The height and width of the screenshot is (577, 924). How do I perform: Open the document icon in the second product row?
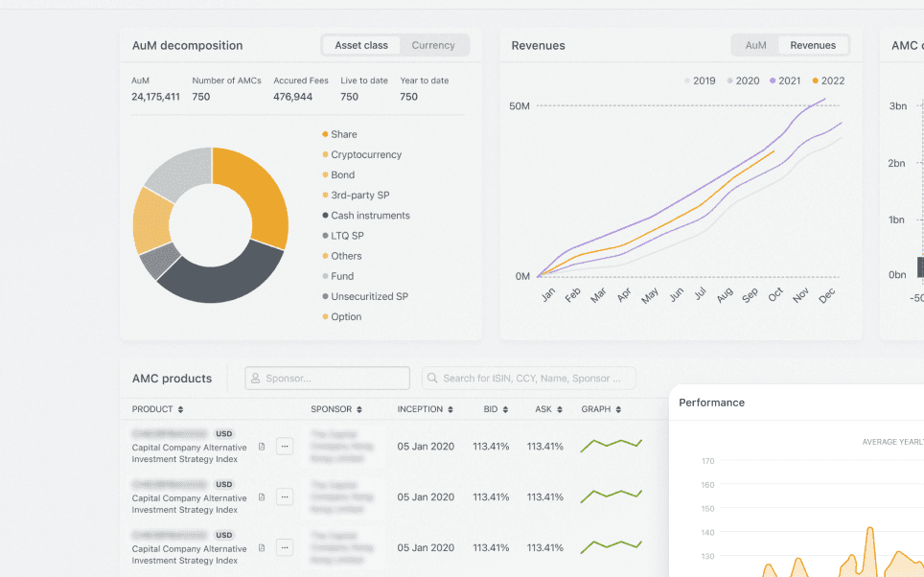pyautogui.click(x=262, y=497)
